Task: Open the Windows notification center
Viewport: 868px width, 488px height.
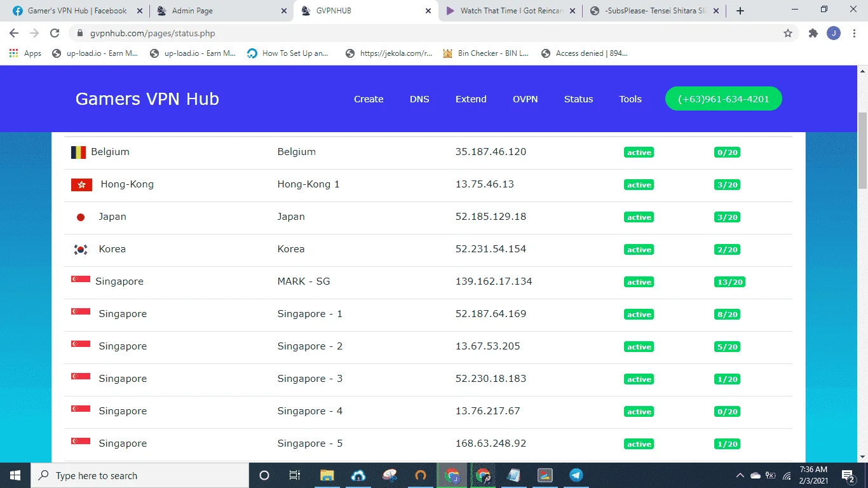Action: pyautogui.click(x=848, y=475)
